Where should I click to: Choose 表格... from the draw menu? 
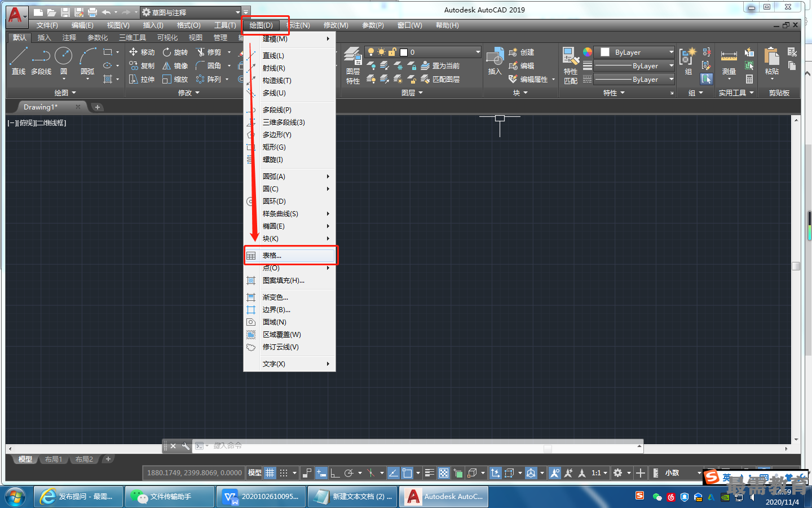click(x=290, y=256)
